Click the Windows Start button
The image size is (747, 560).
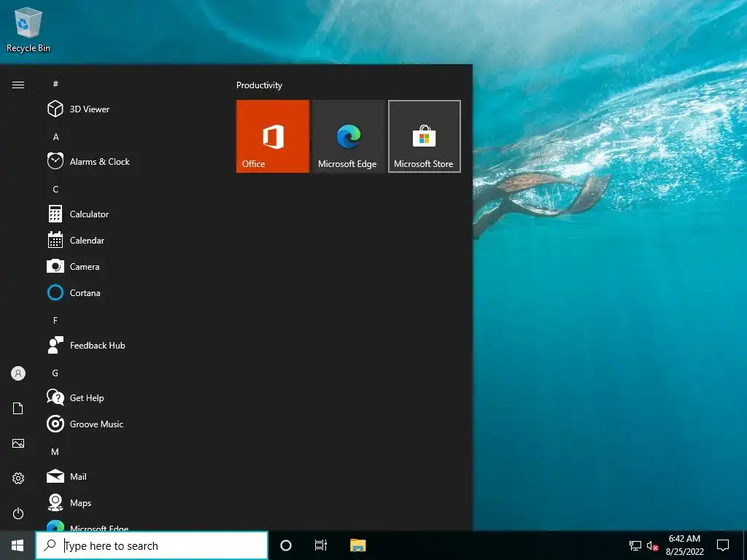coord(18,545)
